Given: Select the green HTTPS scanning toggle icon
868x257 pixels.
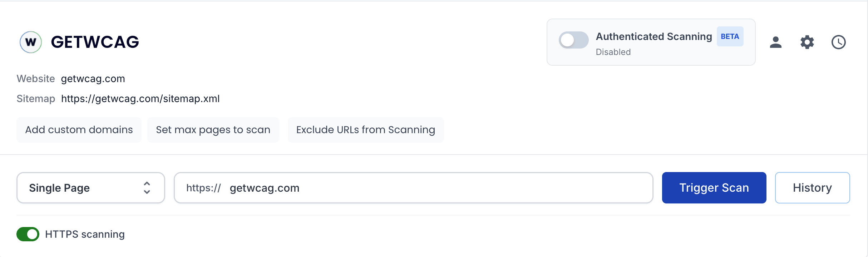Looking at the screenshot, I should [28, 234].
